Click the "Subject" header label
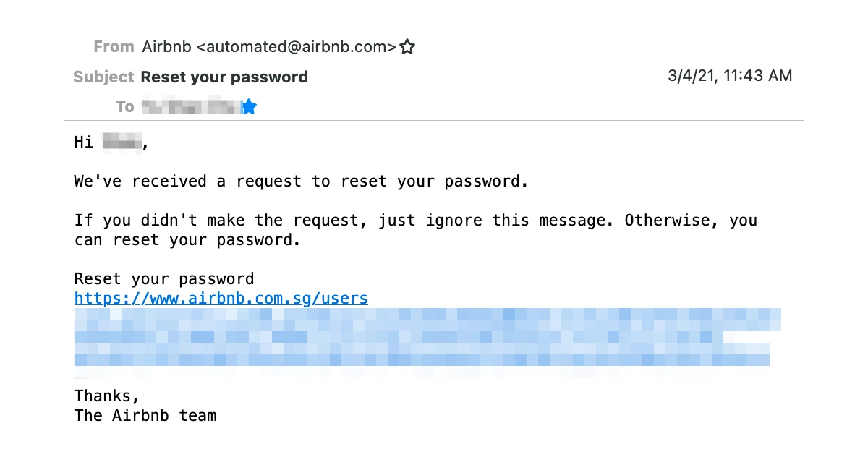Screen dimensions: 868x457 pyautogui.click(x=103, y=77)
